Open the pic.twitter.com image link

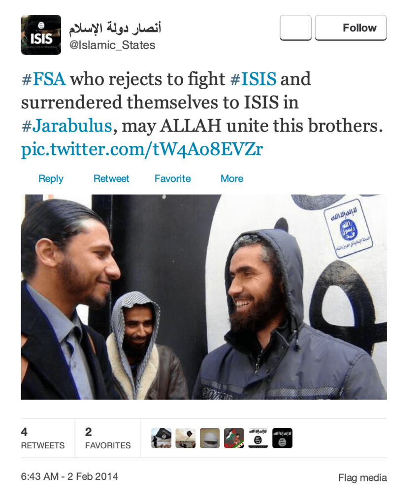[142, 149]
